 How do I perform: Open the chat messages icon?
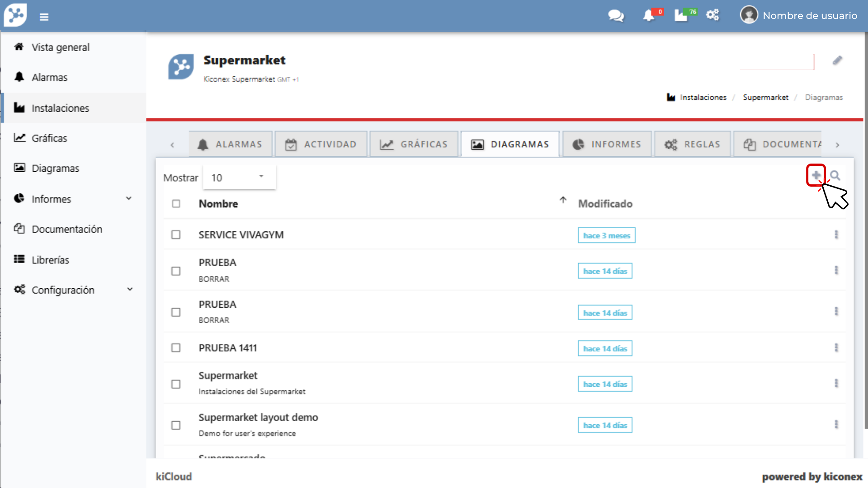click(x=616, y=16)
